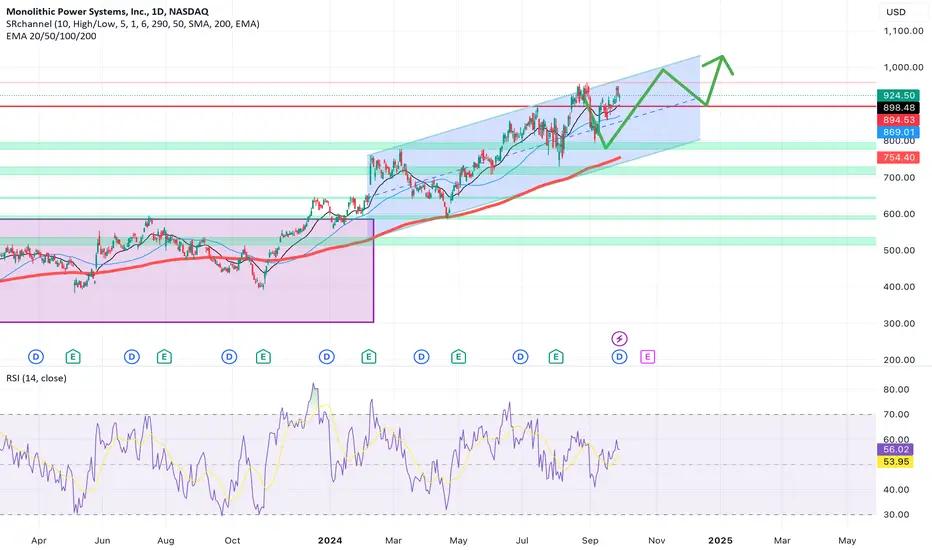The image size is (932, 550).
Task: Click the 40.00 RSI axis label
Action: tap(896, 490)
